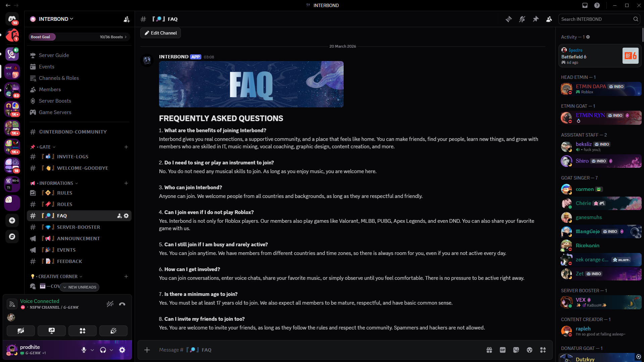Screen dimensions: 644x362
Task: Start an Activity from voice panel
Action: click(x=83, y=331)
